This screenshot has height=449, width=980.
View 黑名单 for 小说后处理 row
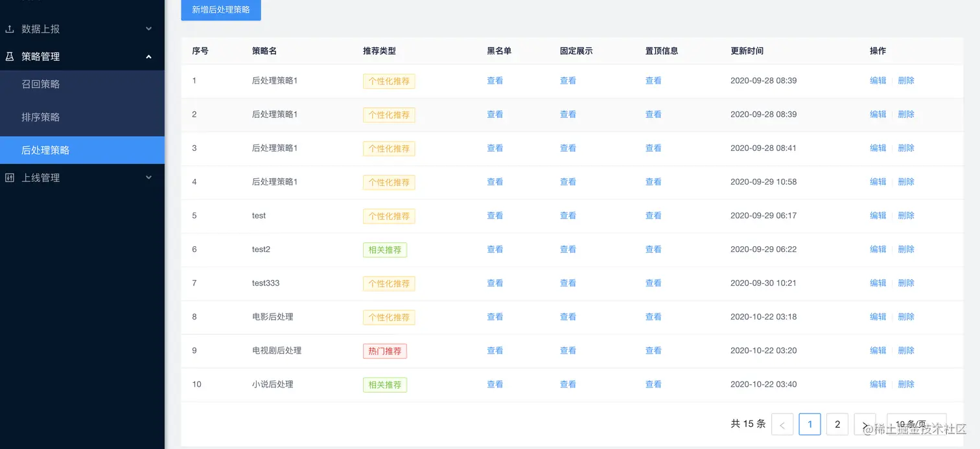[x=495, y=384]
